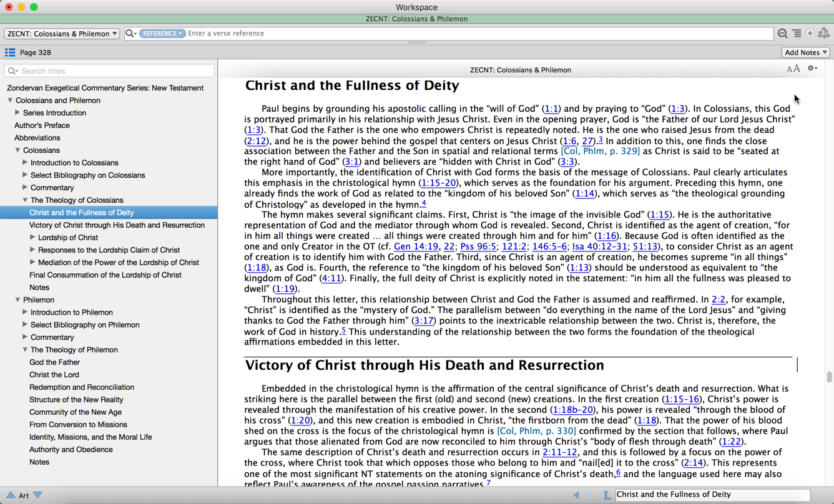The image size is (834, 504).
Task: Click the Search titles field
Action: [x=112, y=71]
